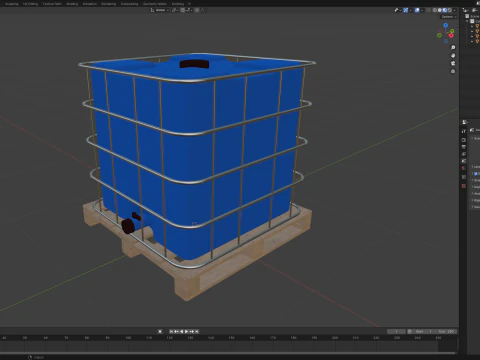Toggle proportional editing in header
This screenshot has width=480, height=360.
click(197, 10)
